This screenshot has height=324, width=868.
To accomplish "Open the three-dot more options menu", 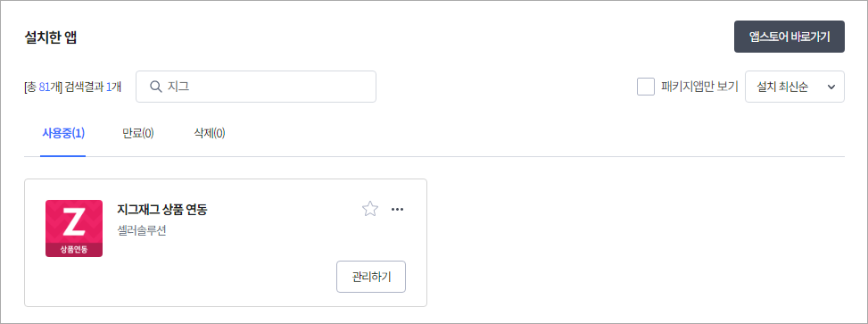I will click(398, 210).
